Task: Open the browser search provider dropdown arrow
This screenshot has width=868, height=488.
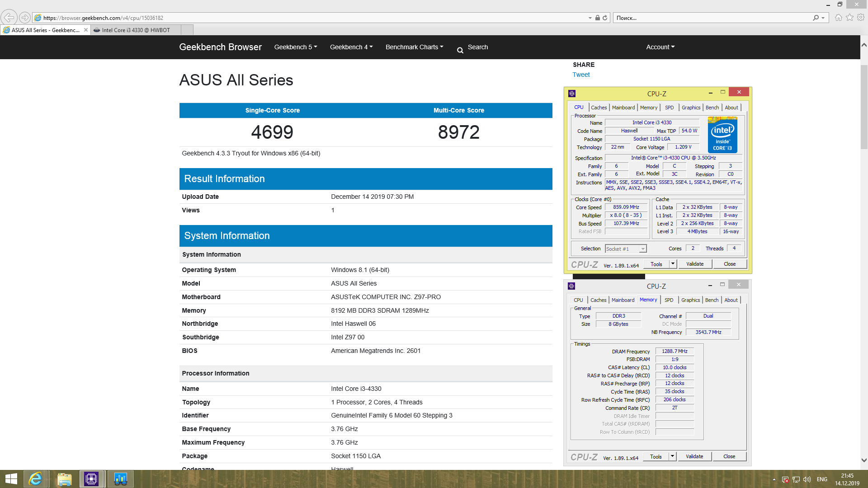Action: [x=823, y=18]
